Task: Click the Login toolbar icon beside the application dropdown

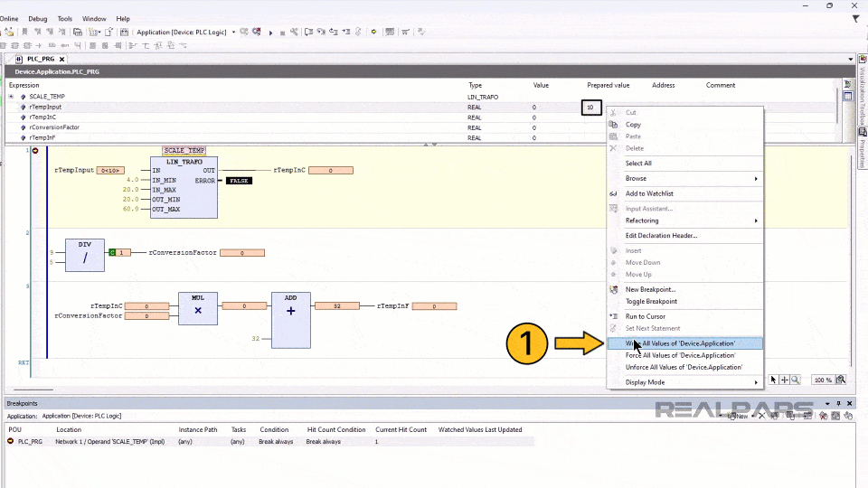Action: tap(244, 33)
